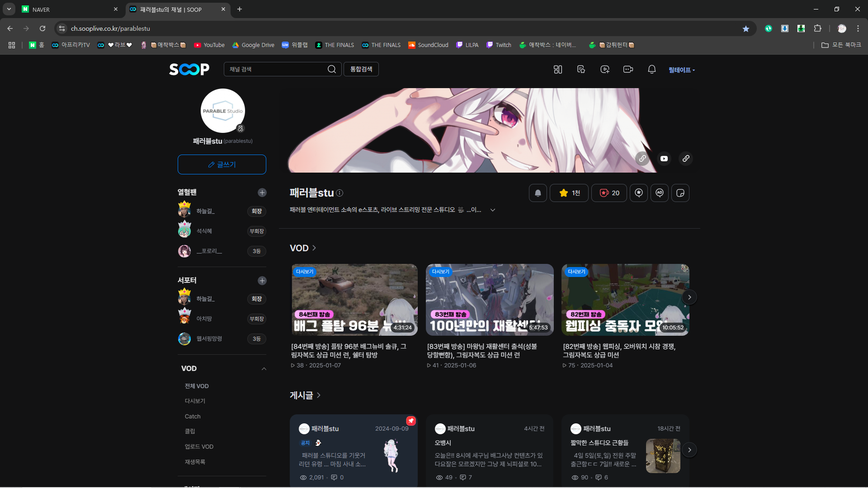This screenshot has height=488, width=868.
Task: Click the star balloon gift button showing 20
Action: (x=609, y=193)
